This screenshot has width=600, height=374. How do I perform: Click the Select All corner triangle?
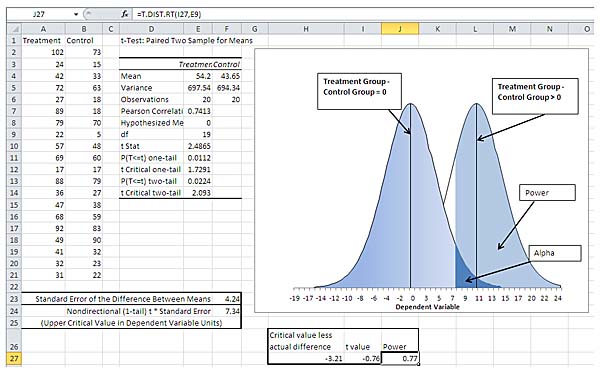(14, 29)
